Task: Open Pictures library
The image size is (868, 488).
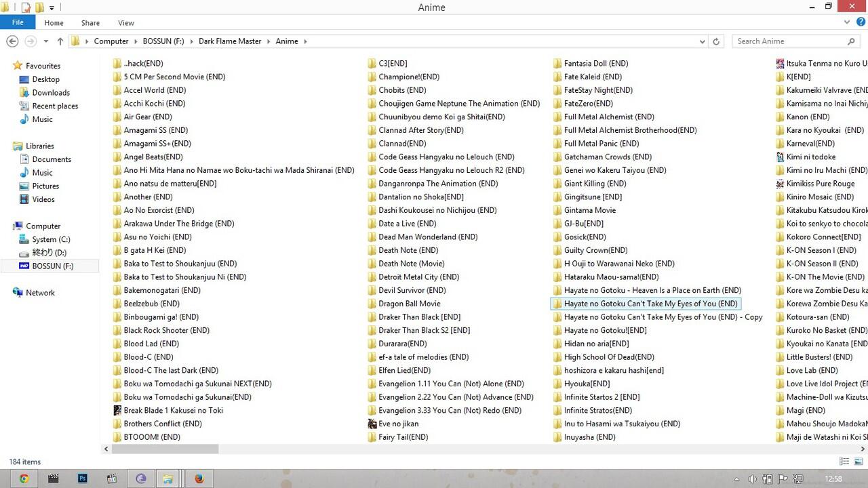Action: pyautogui.click(x=45, y=186)
